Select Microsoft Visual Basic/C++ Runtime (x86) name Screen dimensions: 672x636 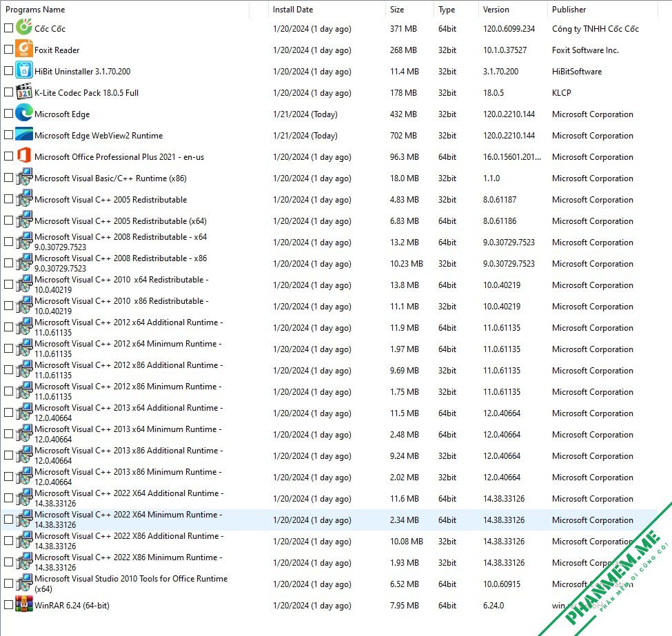(x=110, y=178)
